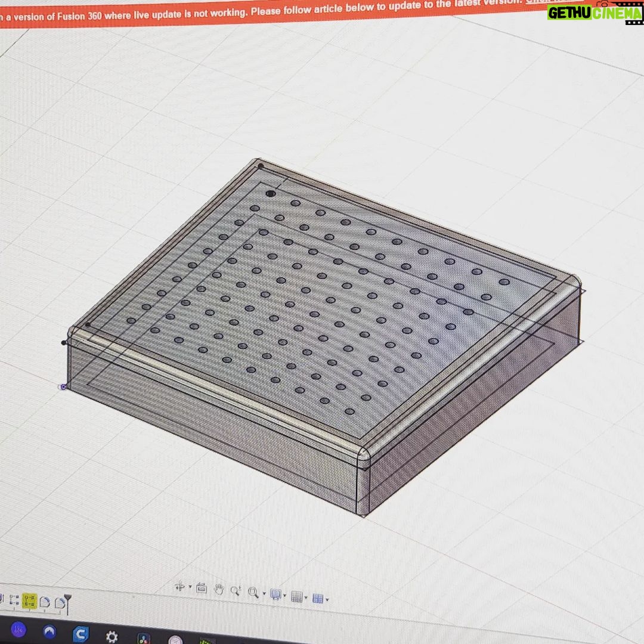The width and height of the screenshot is (644, 644).
Task: Click the Look At icon
Action: (x=202, y=589)
